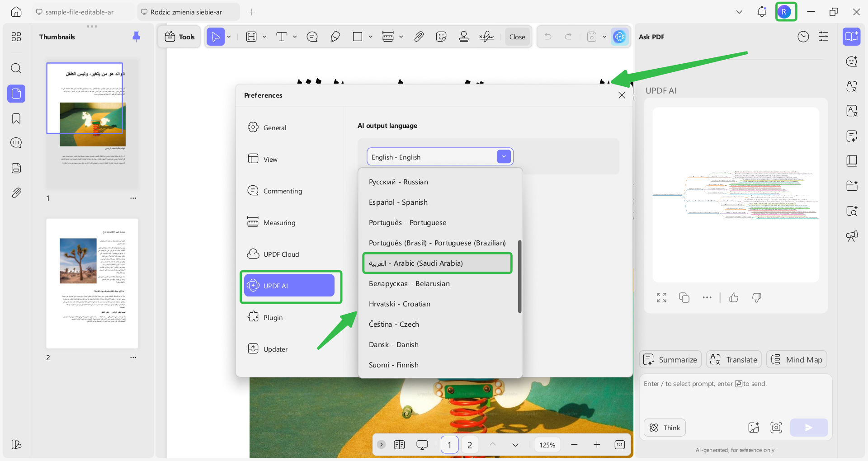Expand the text tool dropdown arrow
The height and width of the screenshot is (461, 868).
pos(295,37)
